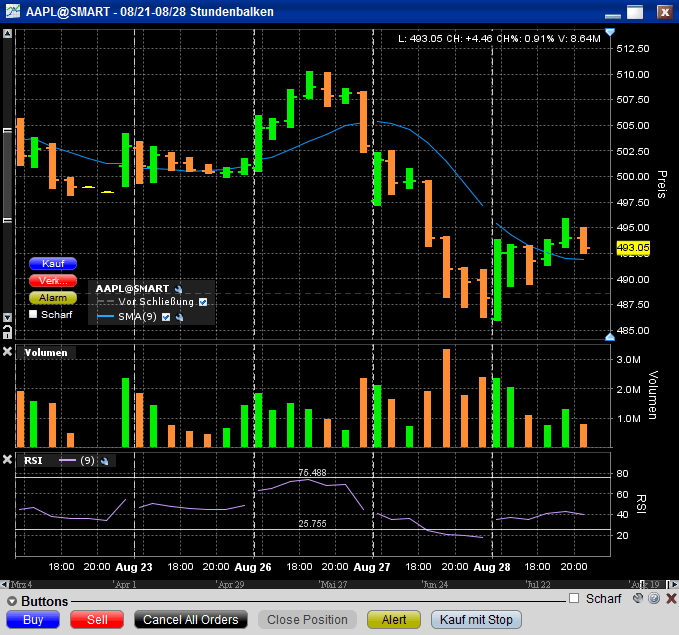Remove the Volumen sub-chart with its X

tap(7, 351)
